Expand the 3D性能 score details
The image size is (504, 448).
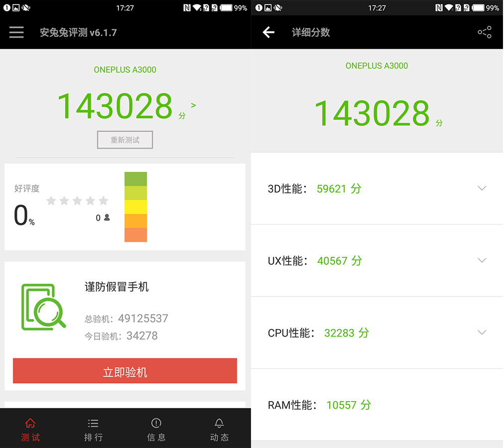(482, 188)
